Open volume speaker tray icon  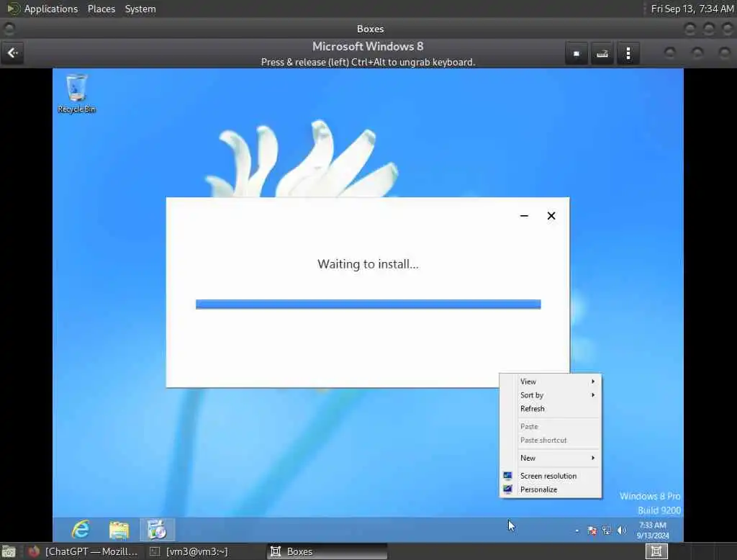point(621,530)
